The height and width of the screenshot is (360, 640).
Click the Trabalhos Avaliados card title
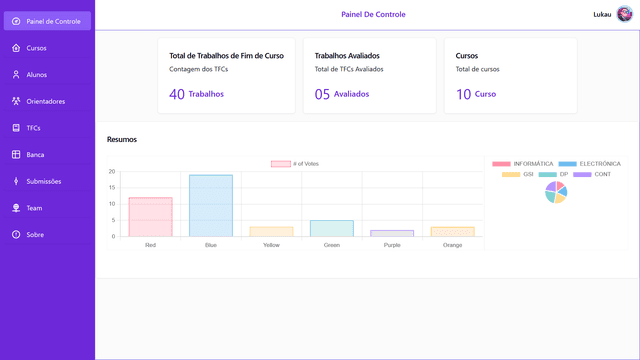(x=347, y=56)
